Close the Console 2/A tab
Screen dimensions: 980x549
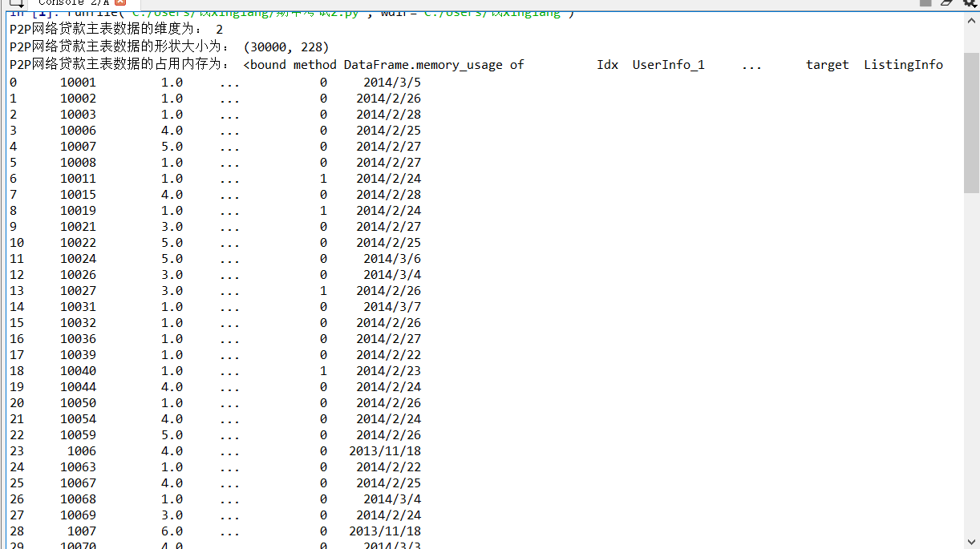(x=120, y=3)
